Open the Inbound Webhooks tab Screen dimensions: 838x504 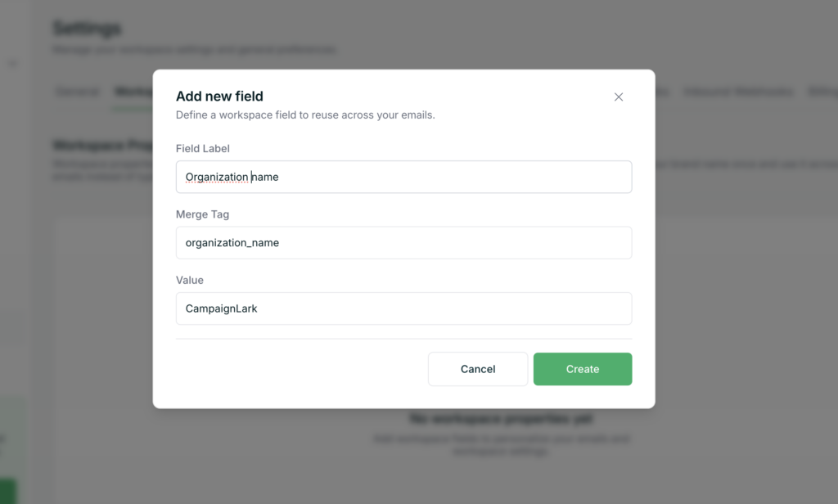pyautogui.click(x=738, y=92)
